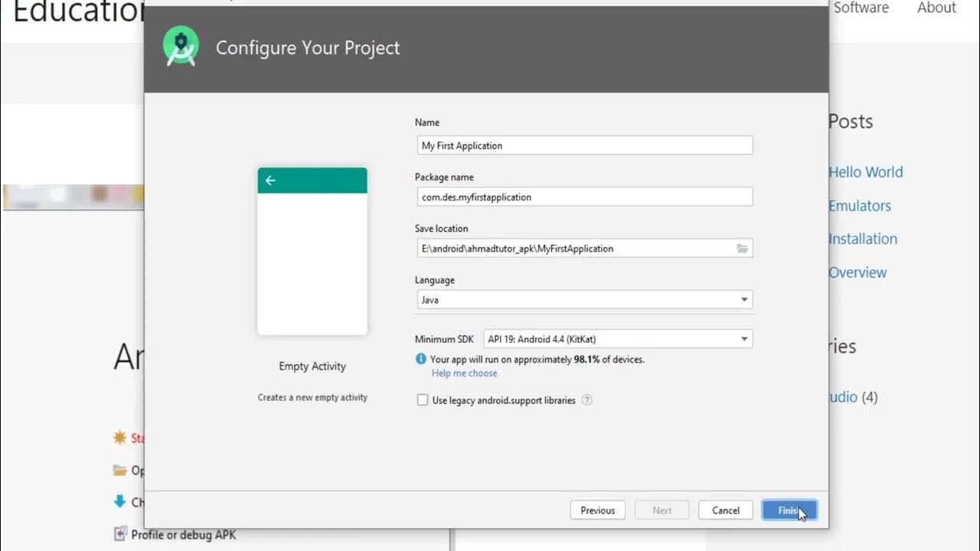Open the Software menu item
Image resolution: width=980 pixels, height=551 pixels.
coord(861,8)
